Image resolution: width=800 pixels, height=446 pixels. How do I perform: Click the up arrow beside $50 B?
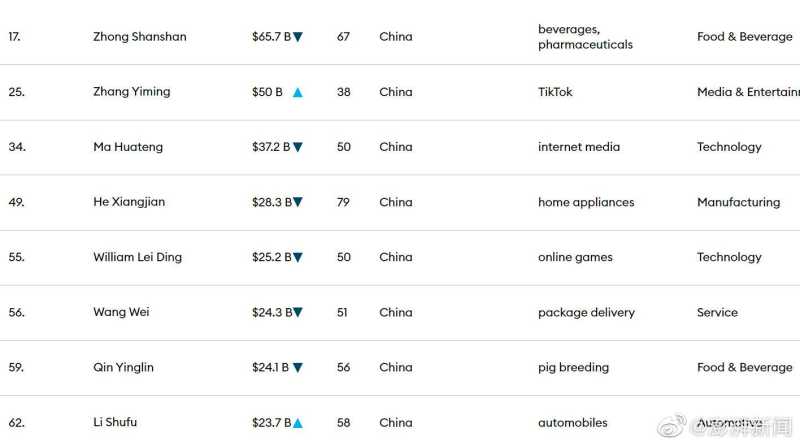click(x=297, y=92)
